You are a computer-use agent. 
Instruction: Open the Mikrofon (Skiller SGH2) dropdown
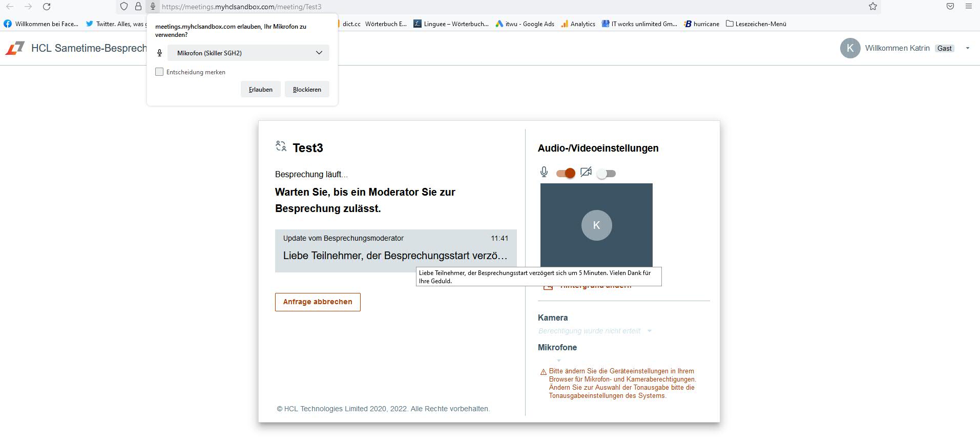pos(248,53)
